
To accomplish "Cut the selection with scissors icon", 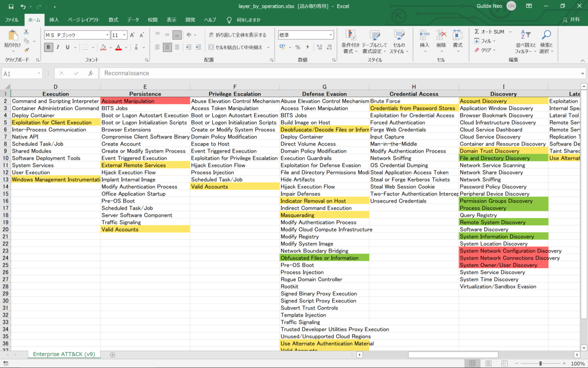I will 26,33.
